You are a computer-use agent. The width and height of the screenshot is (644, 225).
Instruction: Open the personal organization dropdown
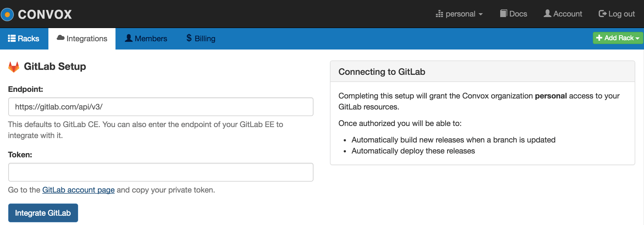pyautogui.click(x=459, y=14)
